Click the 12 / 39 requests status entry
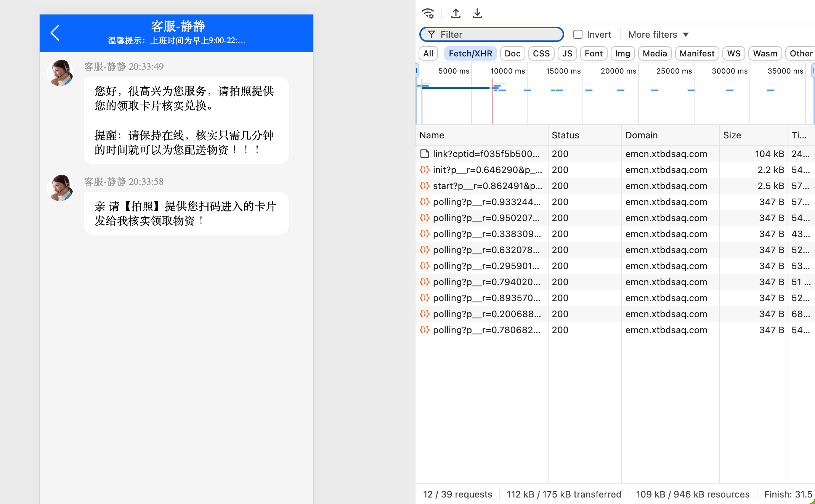Image resolution: width=815 pixels, height=504 pixels. [x=457, y=494]
